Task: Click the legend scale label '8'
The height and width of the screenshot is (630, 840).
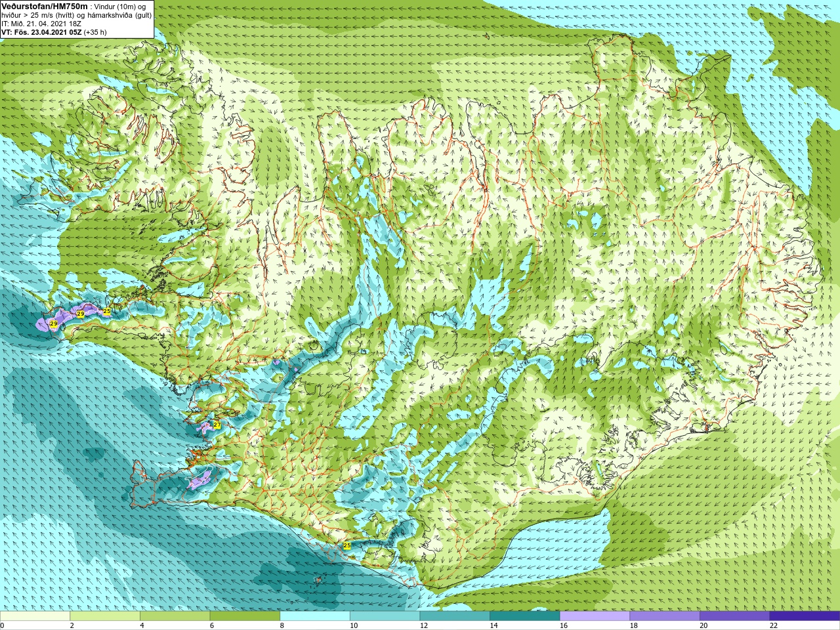Action: coord(282,625)
